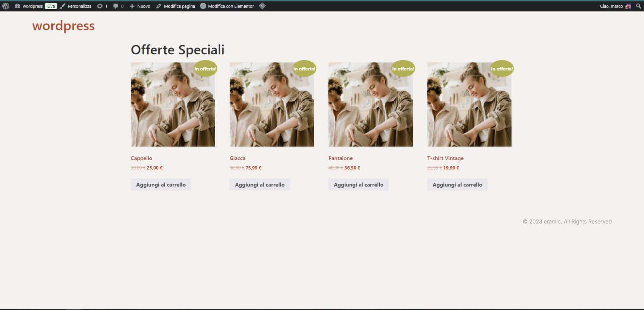Add T-shirt Vintage to the cart
644x310 pixels.
coord(458,185)
